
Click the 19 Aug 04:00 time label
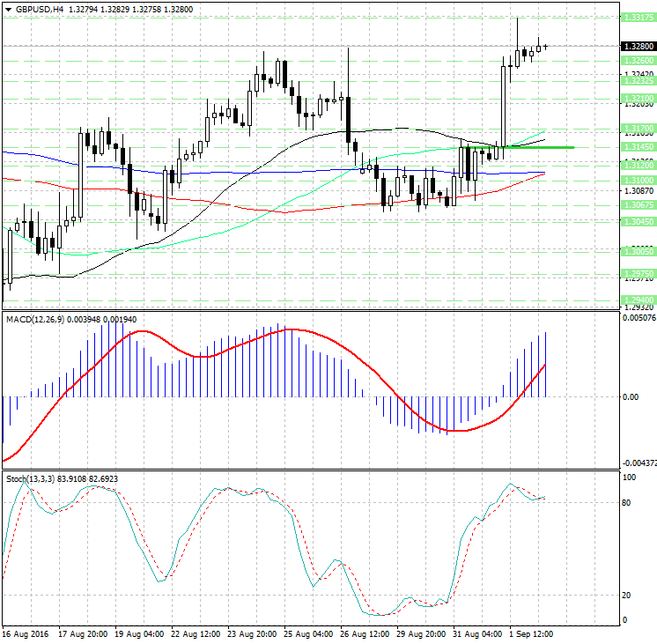pos(137,633)
